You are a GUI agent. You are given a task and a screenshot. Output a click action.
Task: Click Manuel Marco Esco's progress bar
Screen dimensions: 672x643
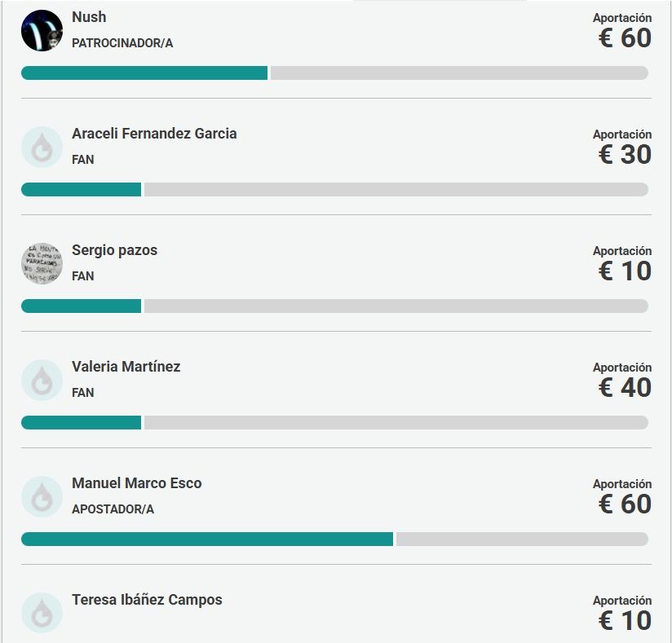point(334,540)
